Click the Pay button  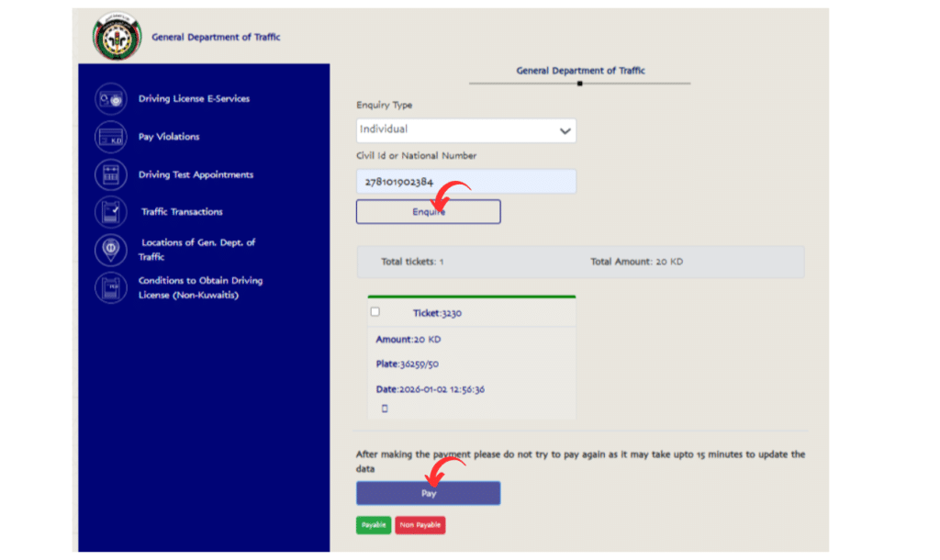(428, 493)
